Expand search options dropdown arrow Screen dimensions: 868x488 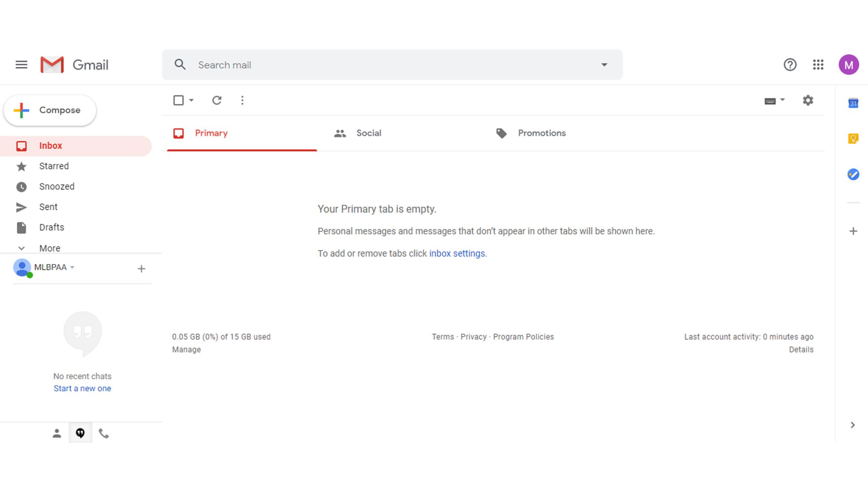click(x=604, y=65)
